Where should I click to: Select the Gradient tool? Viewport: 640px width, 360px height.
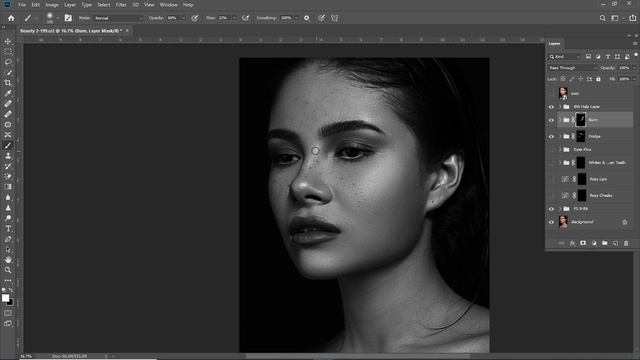tap(8, 187)
